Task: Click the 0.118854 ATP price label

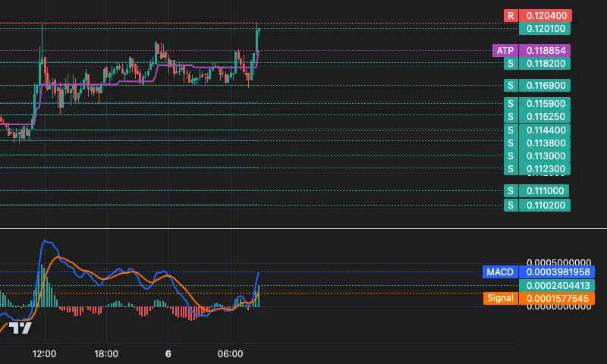Action: click(x=545, y=51)
